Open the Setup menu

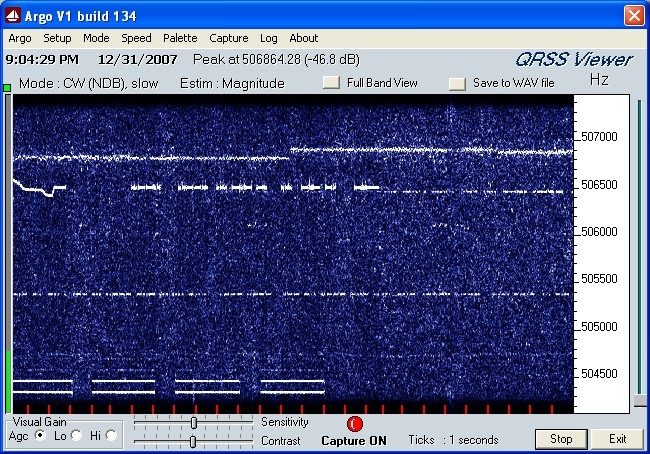click(57, 38)
